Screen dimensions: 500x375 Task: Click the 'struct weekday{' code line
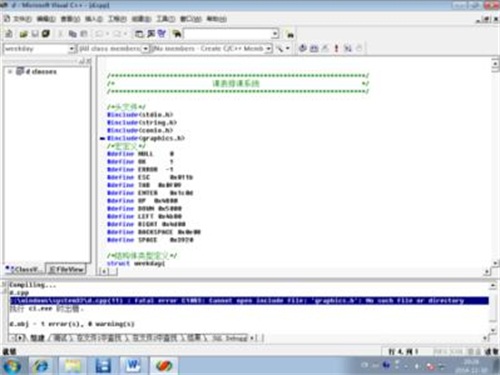point(136,263)
